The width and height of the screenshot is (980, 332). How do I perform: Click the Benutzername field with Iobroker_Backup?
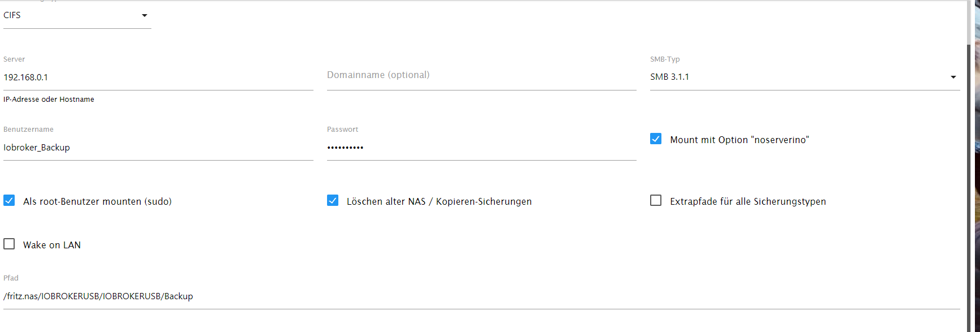tap(158, 148)
